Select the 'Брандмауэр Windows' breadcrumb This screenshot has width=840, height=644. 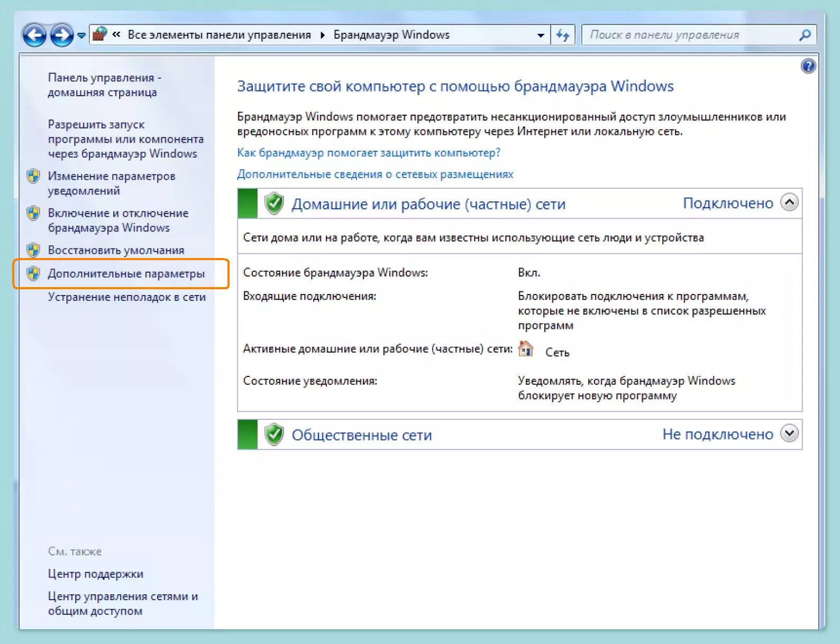(x=391, y=35)
